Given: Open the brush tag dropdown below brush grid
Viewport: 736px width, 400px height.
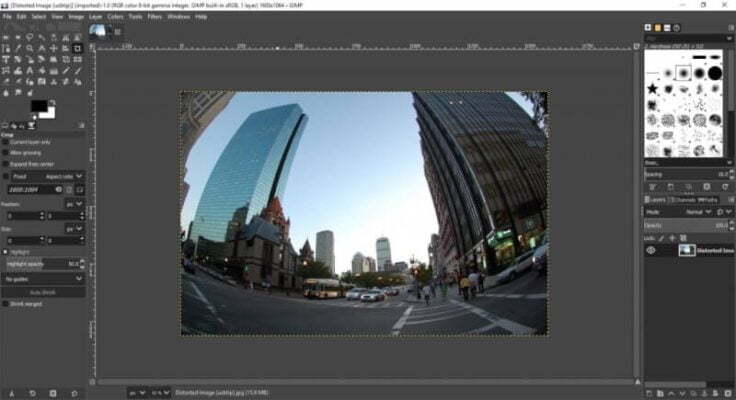Looking at the screenshot, I should click(729, 162).
